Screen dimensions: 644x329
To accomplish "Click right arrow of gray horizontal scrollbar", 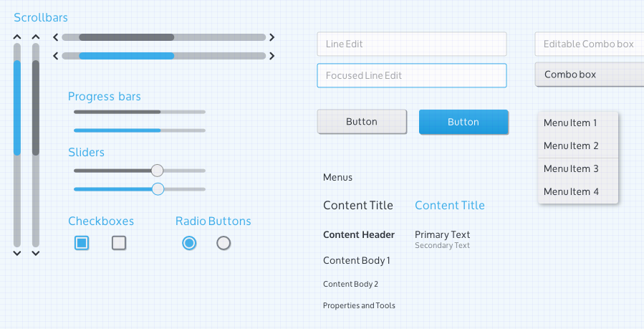I will (272, 37).
